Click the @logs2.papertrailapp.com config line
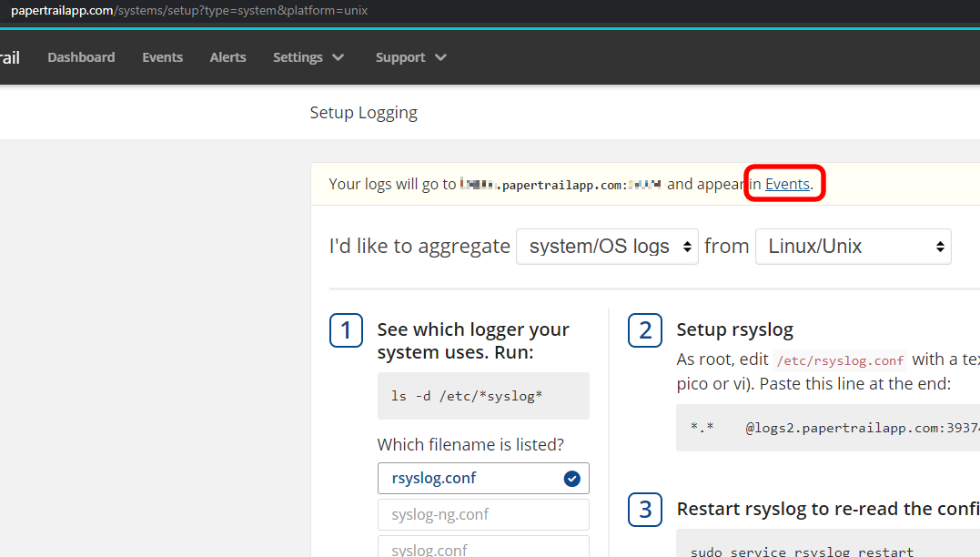Viewport: 980px width, 557px height. [828, 428]
